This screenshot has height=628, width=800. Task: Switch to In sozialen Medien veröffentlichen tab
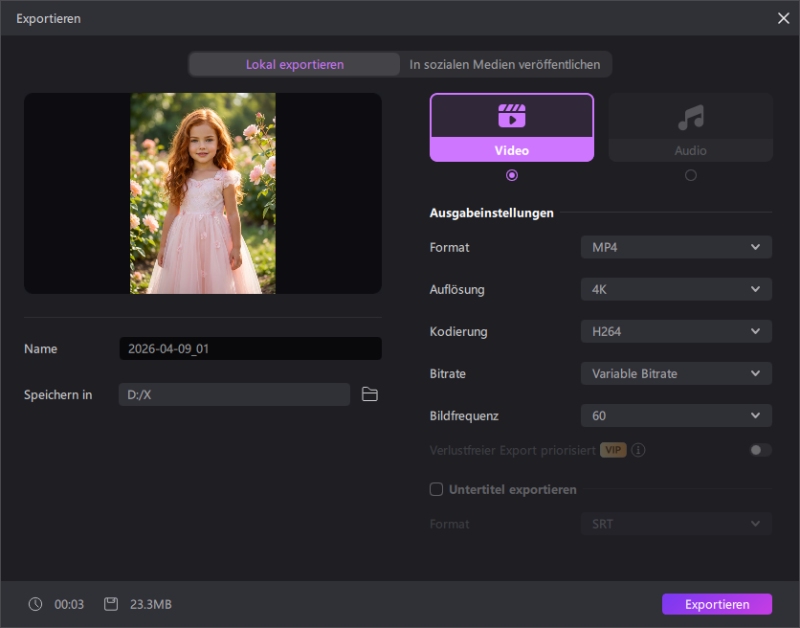pos(505,65)
